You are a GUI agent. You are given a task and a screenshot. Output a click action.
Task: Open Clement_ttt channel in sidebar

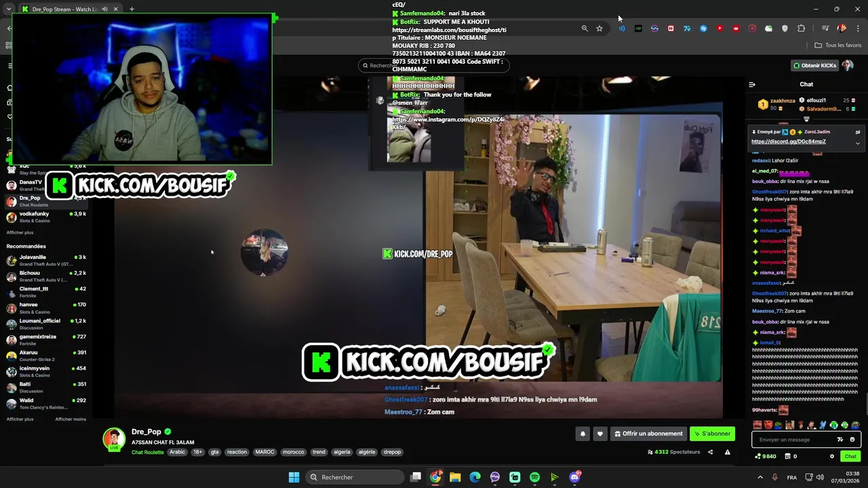[46, 292]
